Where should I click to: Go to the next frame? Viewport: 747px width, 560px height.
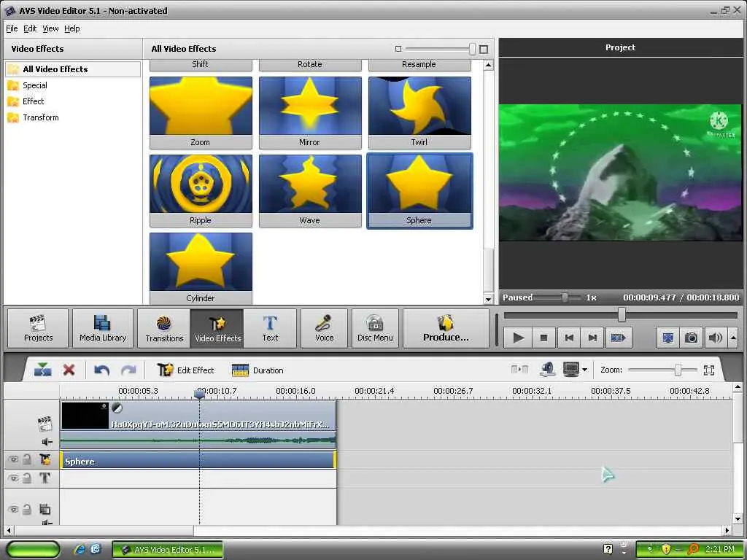(x=592, y=338)
